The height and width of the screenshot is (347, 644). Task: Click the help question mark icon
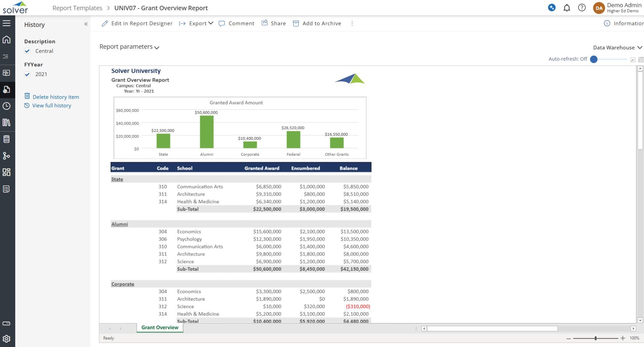point(582,8)
